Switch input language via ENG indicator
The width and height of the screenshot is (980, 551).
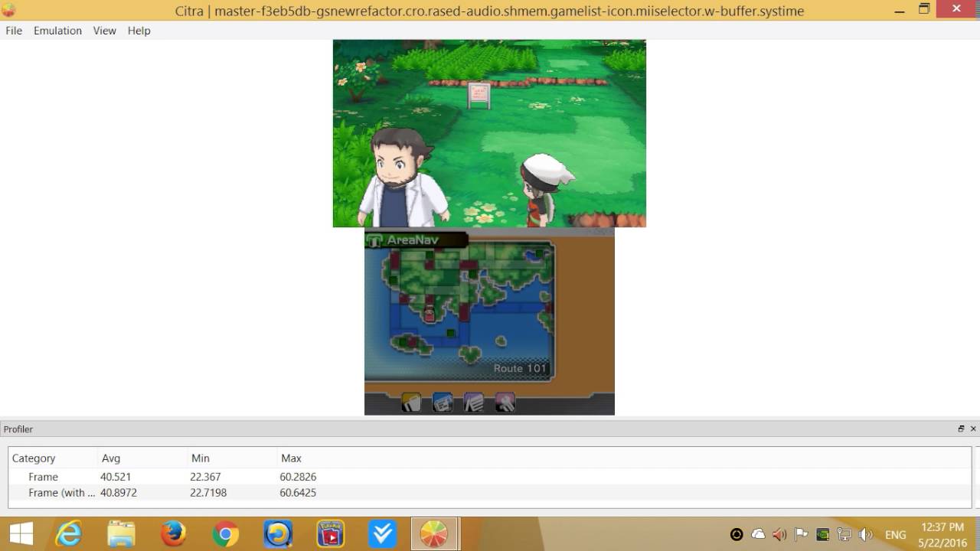click(895, 535)
